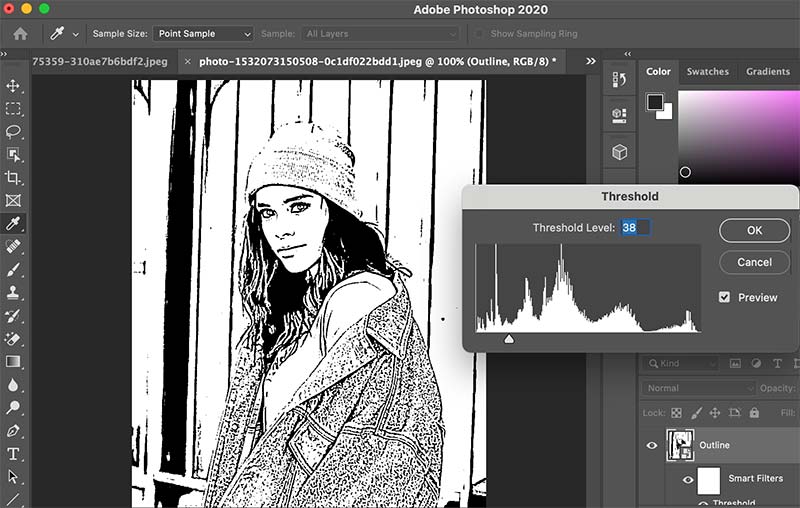
Task: Click OK in Threshold dialog
Action: (x=755, y=231)
